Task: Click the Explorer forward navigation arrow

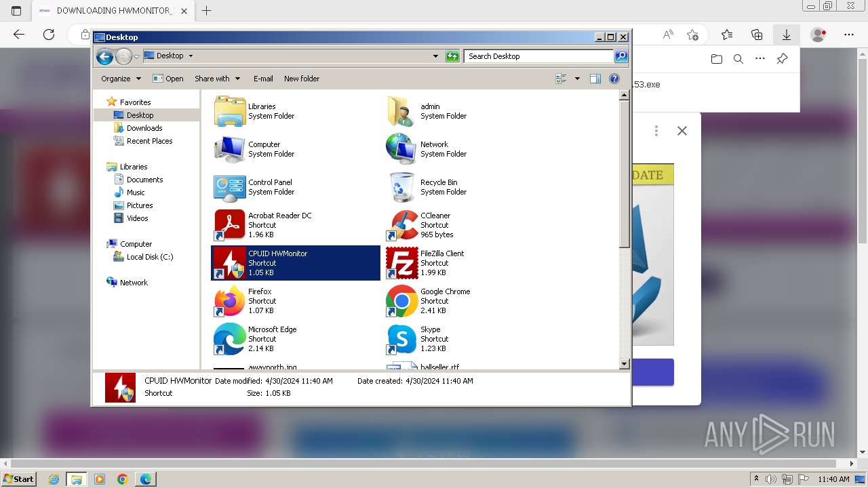Action: click(123, 56)
